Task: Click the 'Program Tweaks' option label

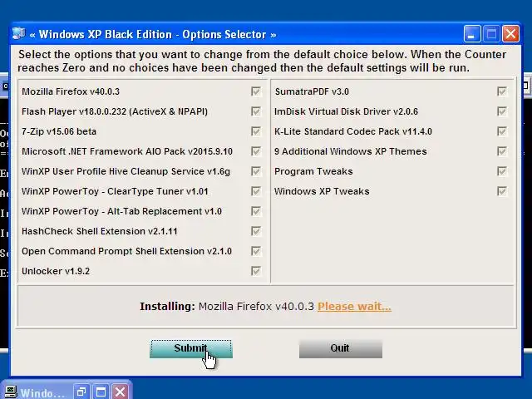Action: point(313,171)
